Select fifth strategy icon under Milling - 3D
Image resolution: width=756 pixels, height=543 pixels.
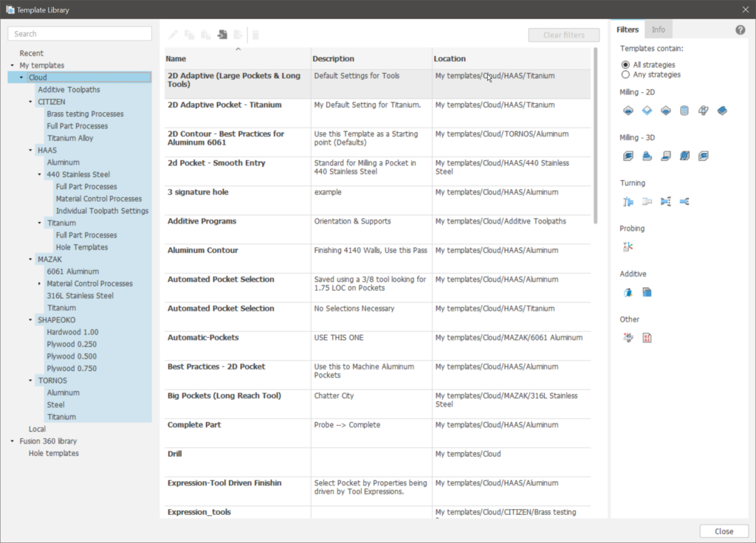point(703,156)
